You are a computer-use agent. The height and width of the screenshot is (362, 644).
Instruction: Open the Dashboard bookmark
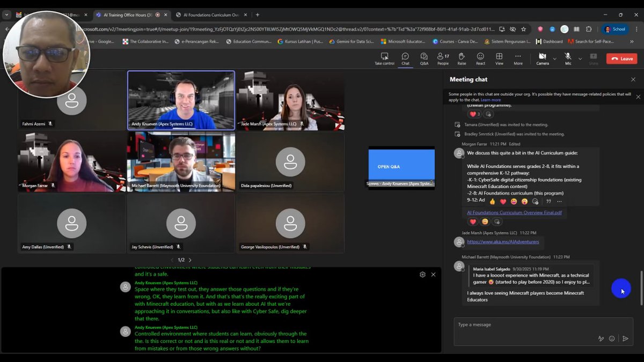click(549, 41)
